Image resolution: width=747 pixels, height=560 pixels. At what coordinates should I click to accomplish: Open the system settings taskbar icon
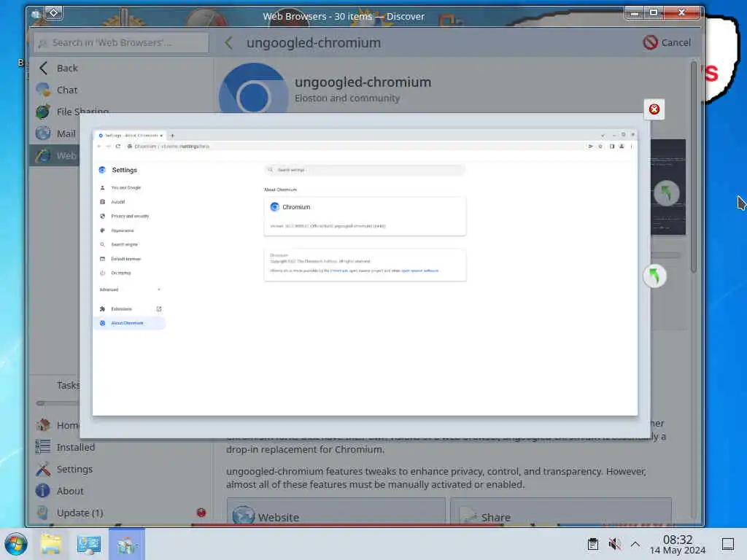[x=88, y=544]
